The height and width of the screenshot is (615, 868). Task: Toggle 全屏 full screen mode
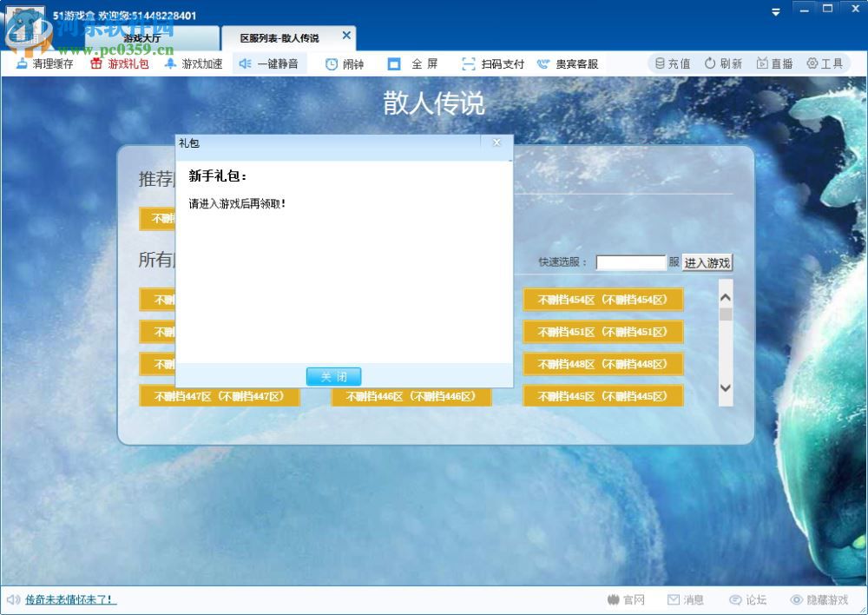(416, 63)
